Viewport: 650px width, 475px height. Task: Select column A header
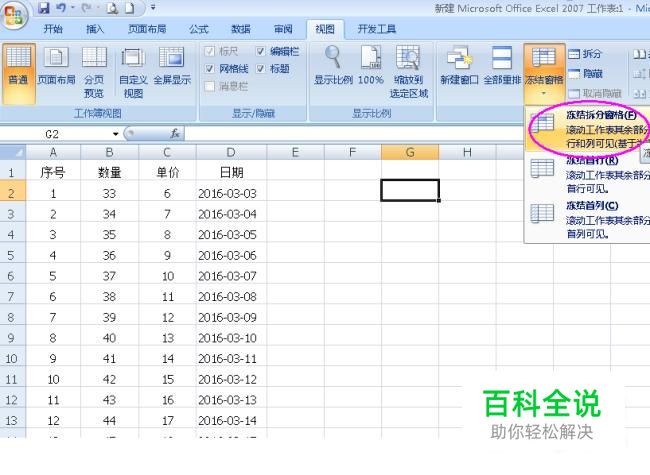(53, 152)
